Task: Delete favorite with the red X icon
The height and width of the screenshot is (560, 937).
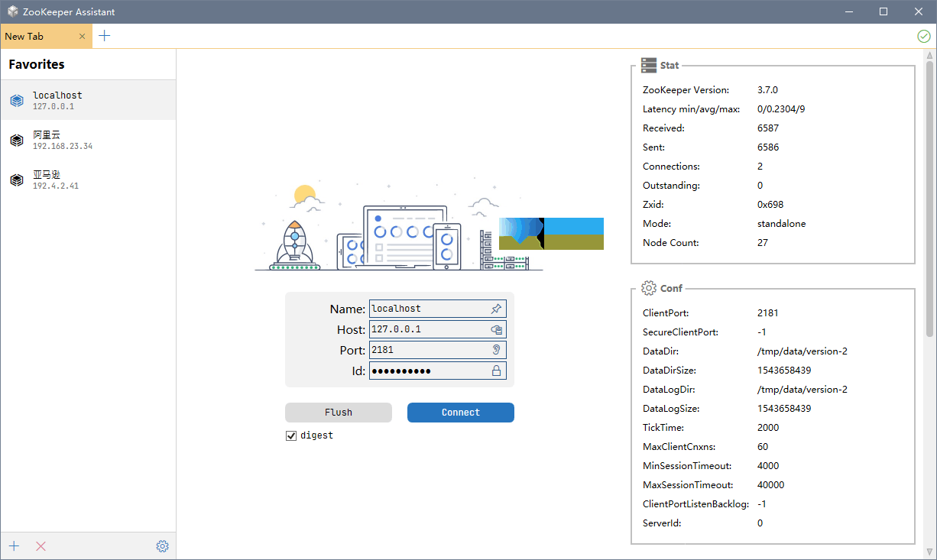Action: pos(41,546)
